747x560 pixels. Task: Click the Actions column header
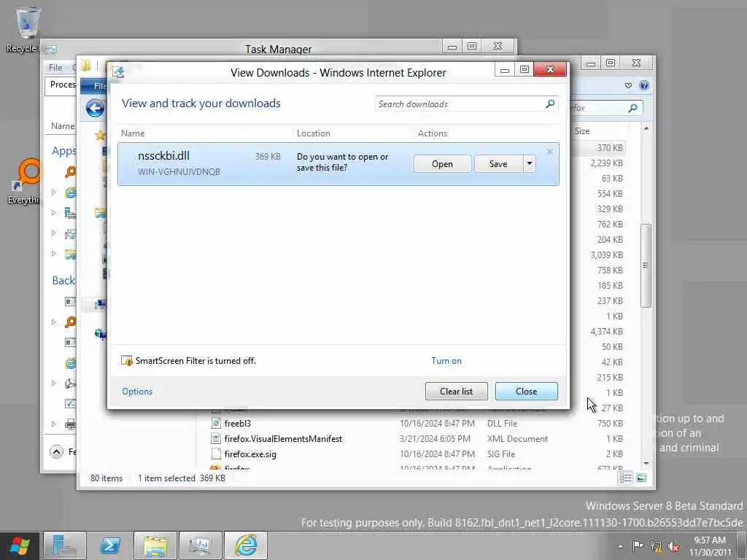(433, 133)
